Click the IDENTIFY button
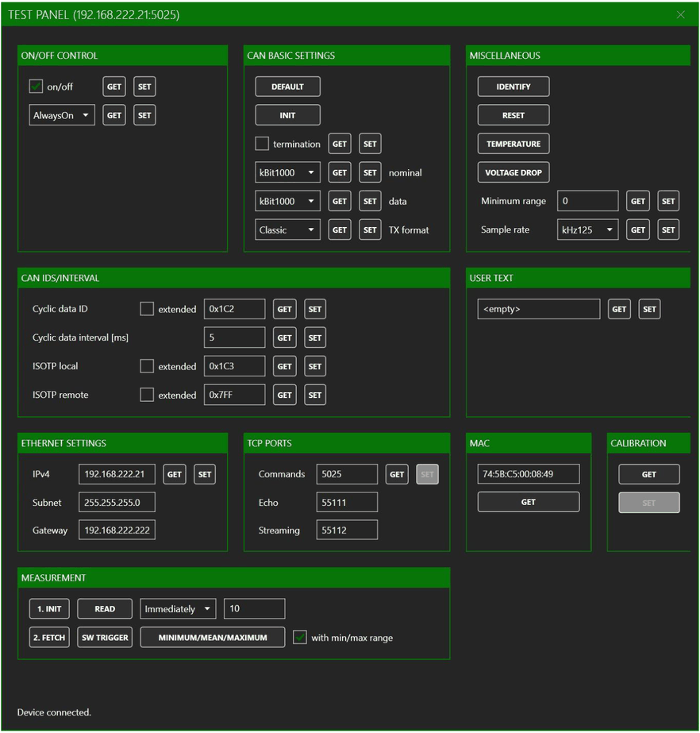This screenshot has width=700, height=733. (513, 87)
